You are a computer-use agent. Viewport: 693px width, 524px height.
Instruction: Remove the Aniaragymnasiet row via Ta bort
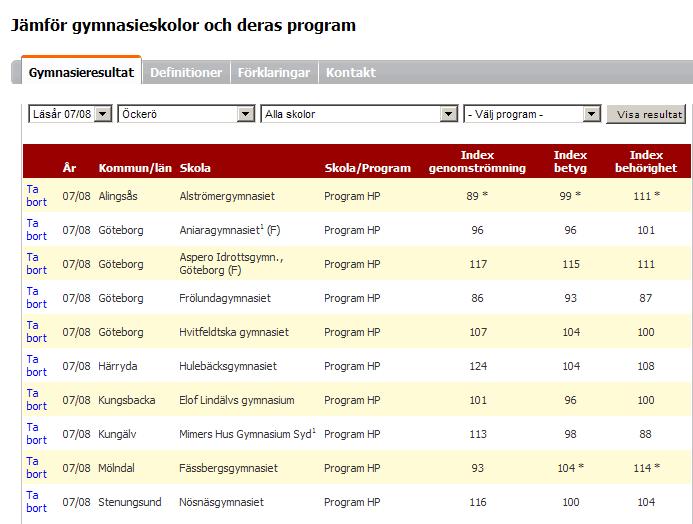pyautogui.click(x=36, y=230)
